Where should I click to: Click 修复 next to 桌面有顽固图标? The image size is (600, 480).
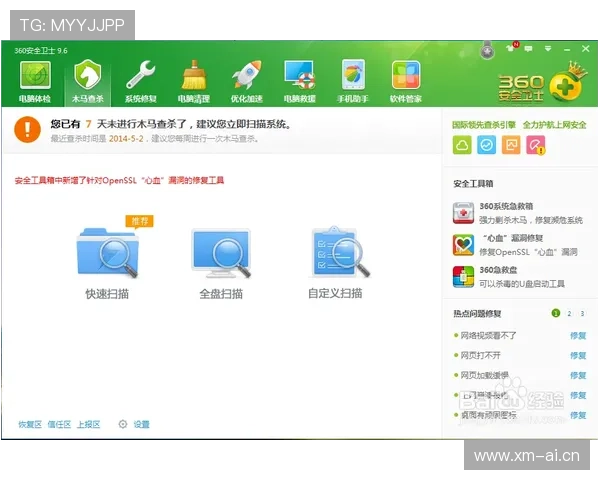578,415
